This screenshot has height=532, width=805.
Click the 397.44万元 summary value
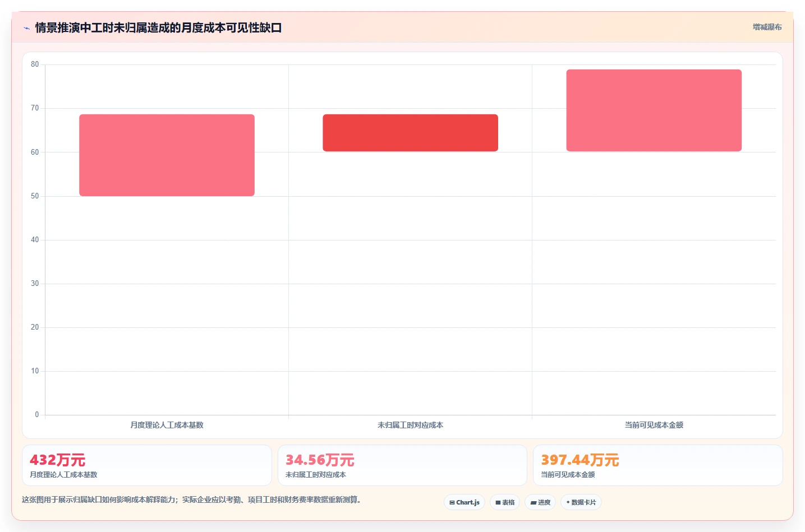[580, 460]
